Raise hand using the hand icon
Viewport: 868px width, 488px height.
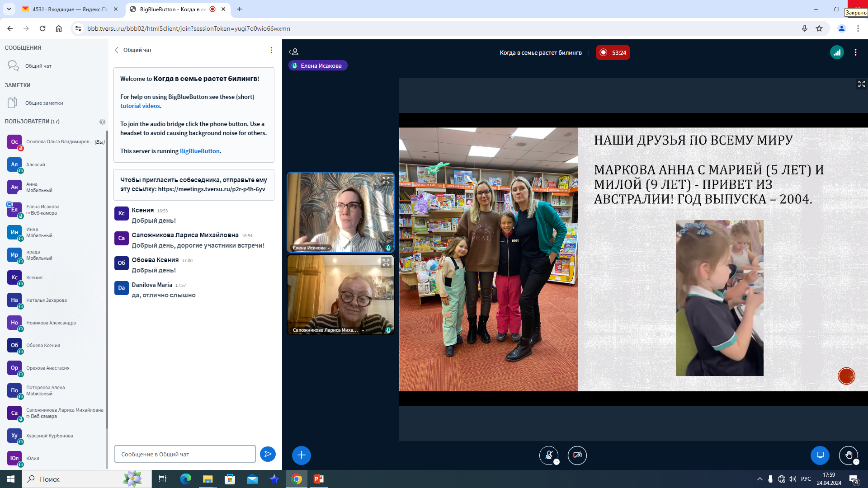coord(848,455)
